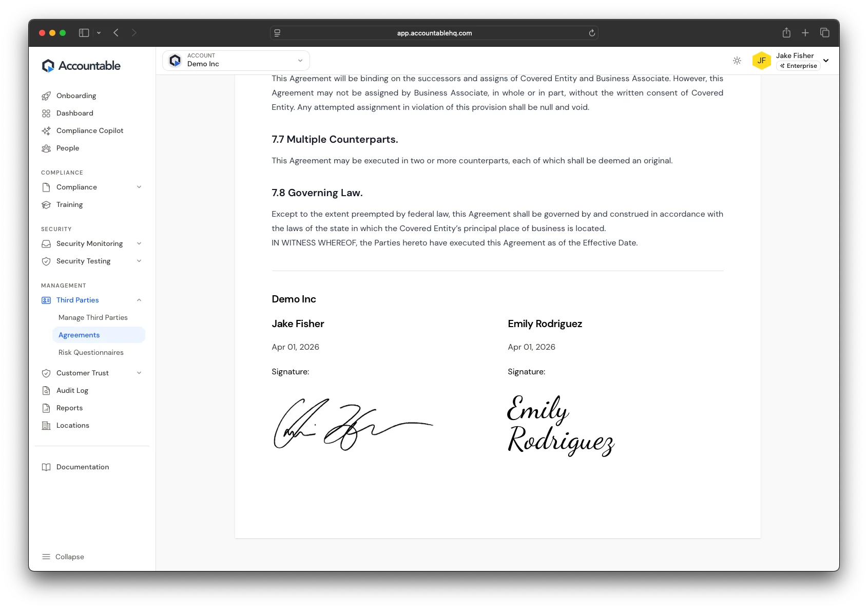Click the Accountable logo
This screenshot has height=609, width=868.
tap(81, 66)
